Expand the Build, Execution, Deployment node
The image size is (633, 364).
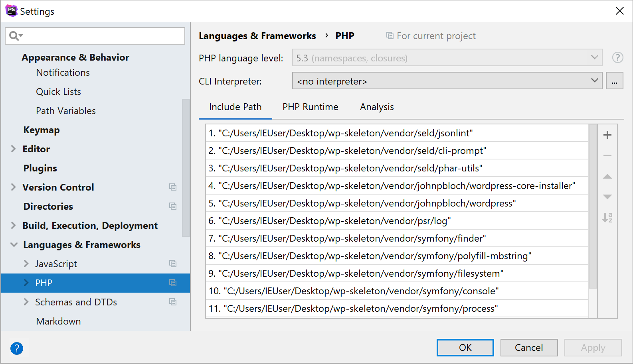click(14, 226)
